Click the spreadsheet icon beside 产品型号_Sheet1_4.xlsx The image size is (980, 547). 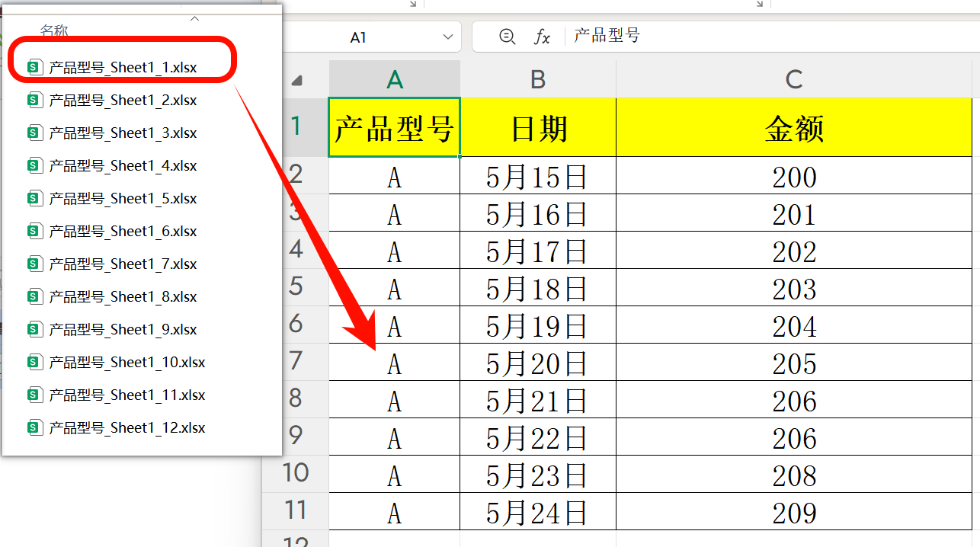tap(35, 165)
